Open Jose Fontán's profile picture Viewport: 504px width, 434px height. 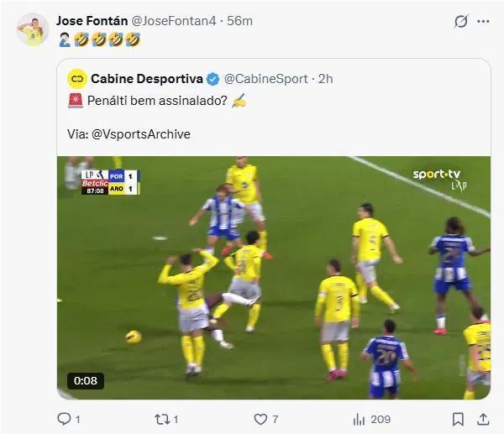32,29
